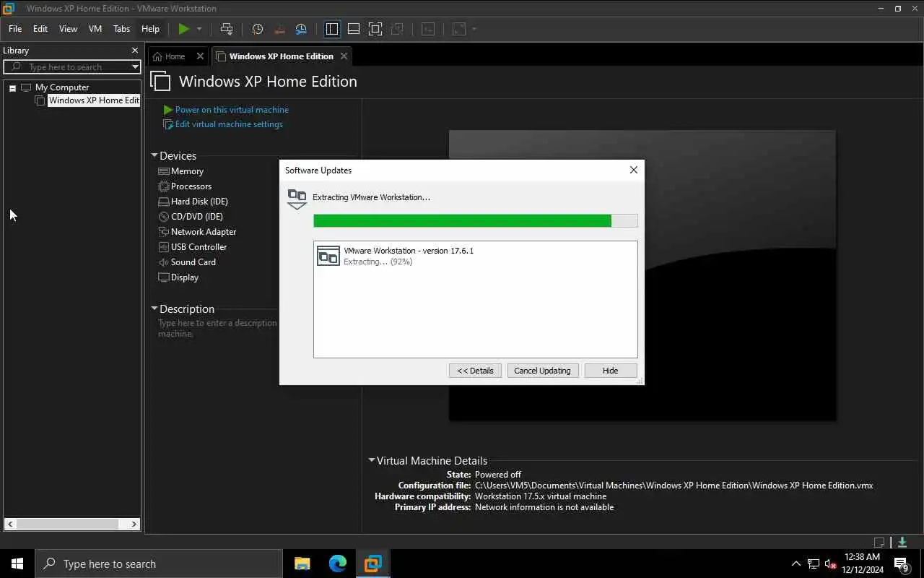Click the green Power On toolbar button
The image size is (924, 578).
click(x=184, y=29)
